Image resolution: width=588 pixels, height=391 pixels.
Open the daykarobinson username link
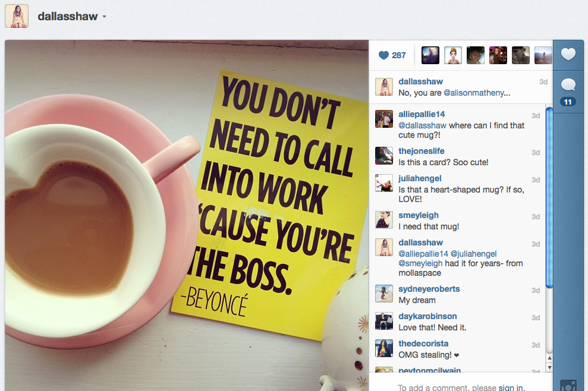(x=427, y=316)
